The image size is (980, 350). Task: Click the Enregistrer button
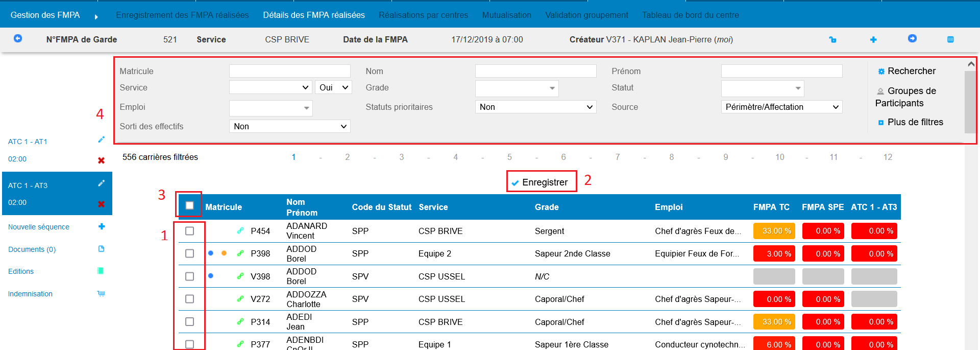click(541, 182)
